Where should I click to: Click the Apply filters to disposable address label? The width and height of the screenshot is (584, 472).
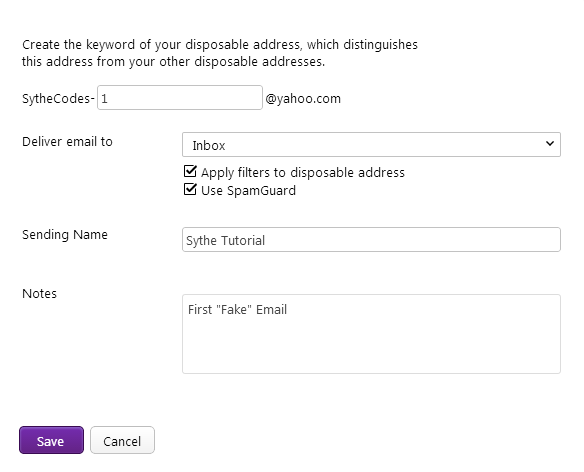point(303,172)
